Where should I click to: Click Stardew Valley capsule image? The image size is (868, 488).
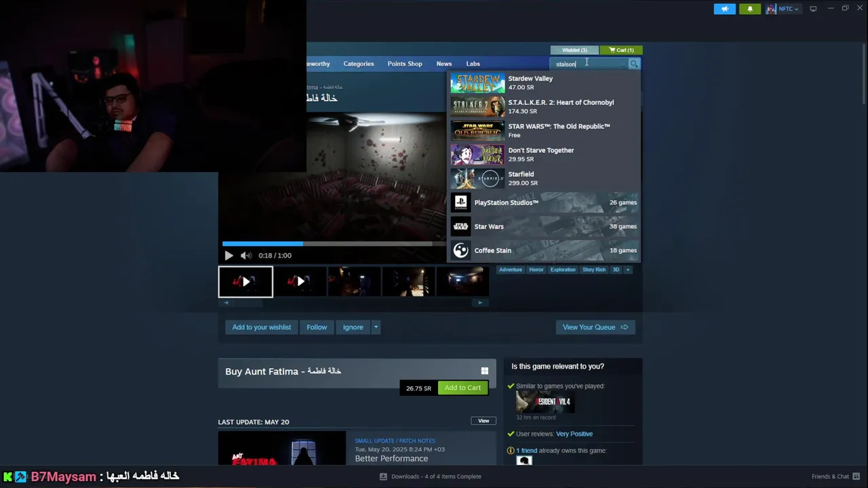(477, 83)
